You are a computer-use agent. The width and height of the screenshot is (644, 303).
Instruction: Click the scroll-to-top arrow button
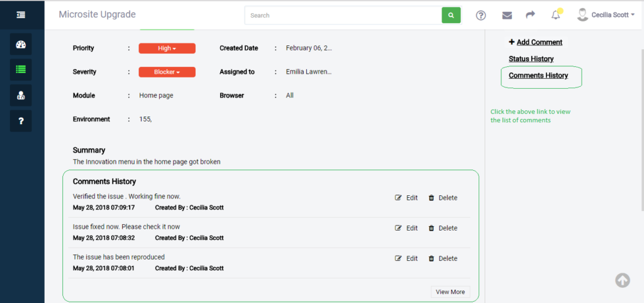click(623, 280)
